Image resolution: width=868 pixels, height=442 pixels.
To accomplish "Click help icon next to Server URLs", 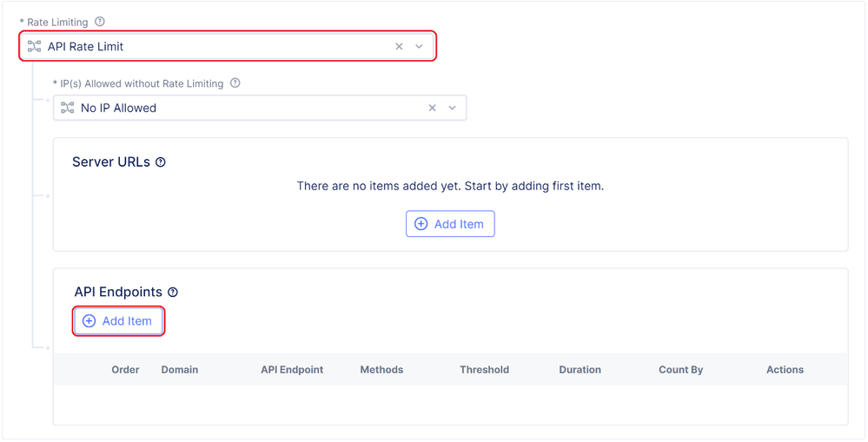I will pyautogui.click(x=161, y=162).
